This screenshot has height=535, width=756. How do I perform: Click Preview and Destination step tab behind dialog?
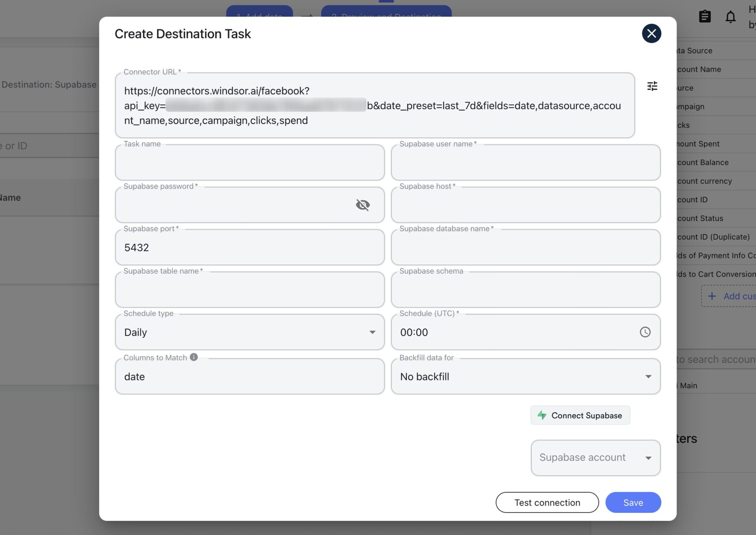[386, 11]
